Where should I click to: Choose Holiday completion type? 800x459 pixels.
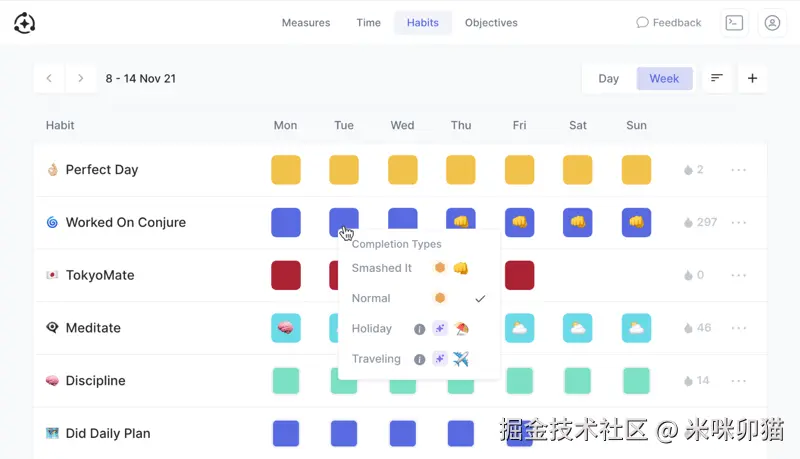click(x=419, y=328)
